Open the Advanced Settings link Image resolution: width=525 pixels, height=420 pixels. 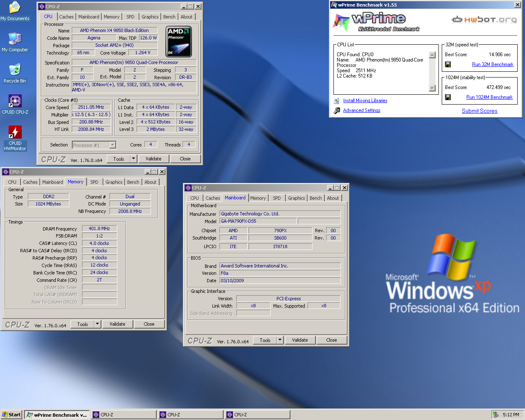point(362,110)
